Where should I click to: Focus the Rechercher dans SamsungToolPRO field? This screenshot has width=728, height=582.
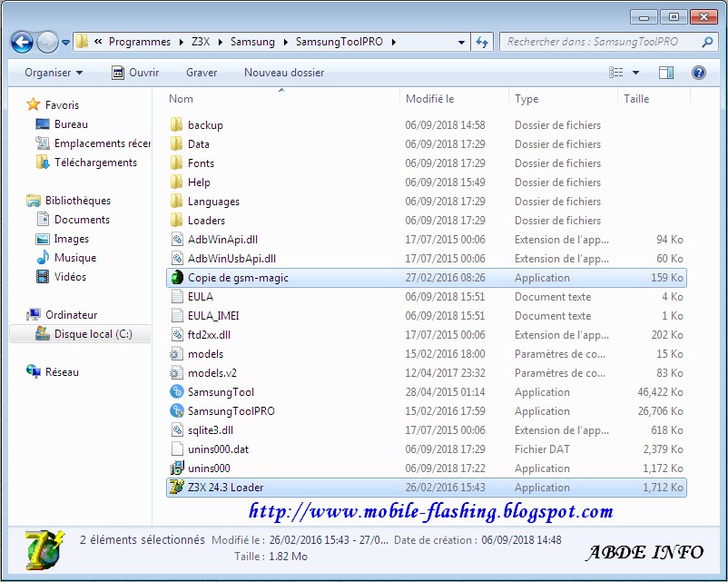(608, 42)
